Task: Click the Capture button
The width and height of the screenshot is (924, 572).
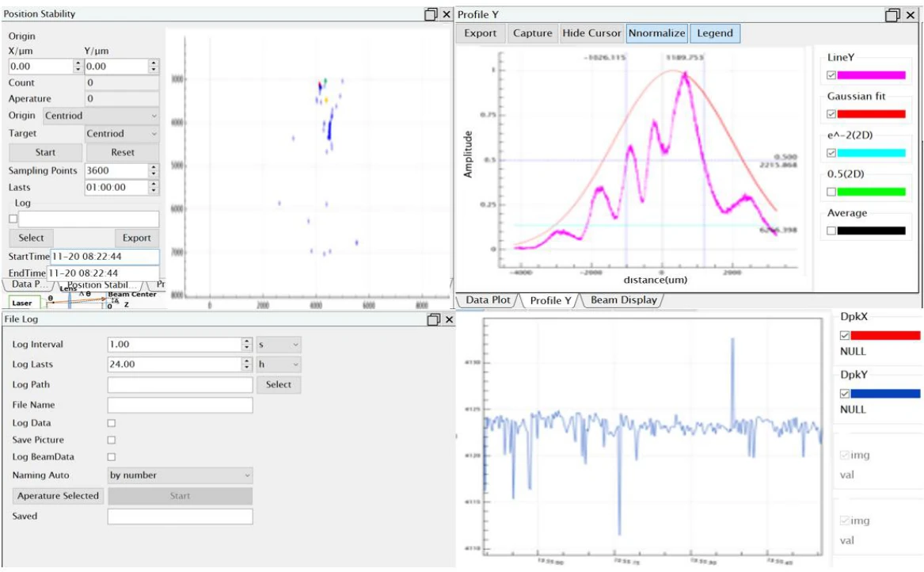Action: 533,33
